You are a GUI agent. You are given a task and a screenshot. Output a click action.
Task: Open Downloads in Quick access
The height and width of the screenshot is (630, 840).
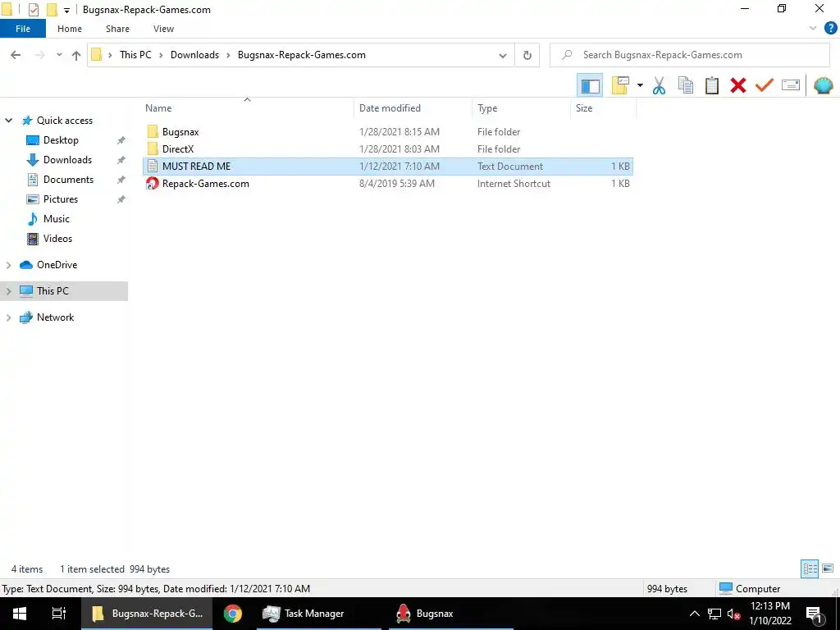click(x=67, y=160)
